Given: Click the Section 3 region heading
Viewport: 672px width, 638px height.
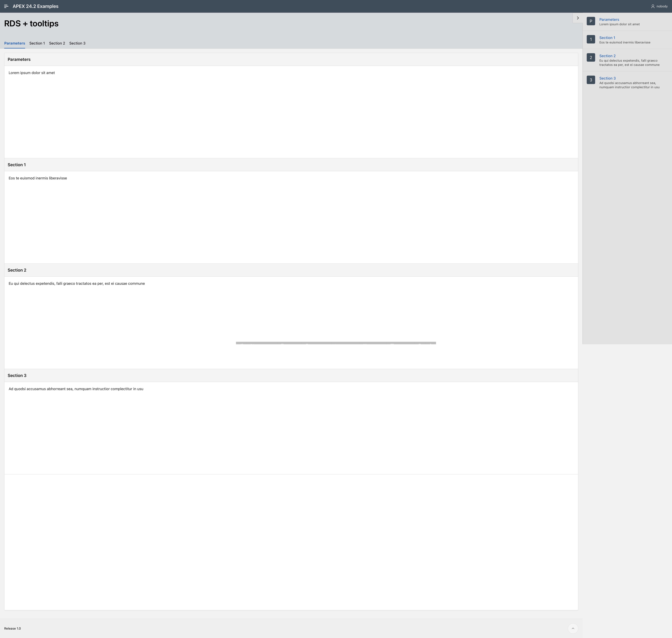Looking at the screenshot, I should [17, 376].
